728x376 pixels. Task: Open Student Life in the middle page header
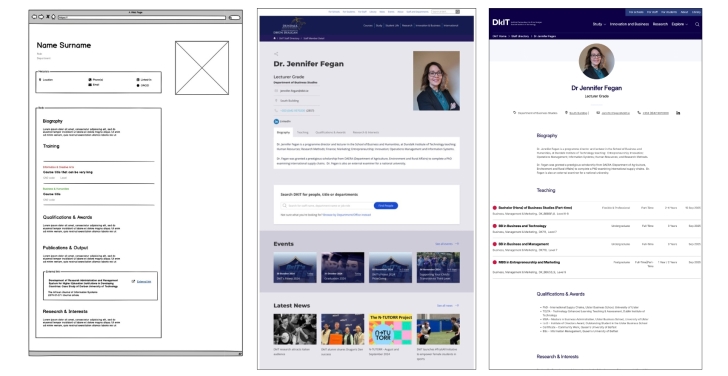[x=392, y=26]
